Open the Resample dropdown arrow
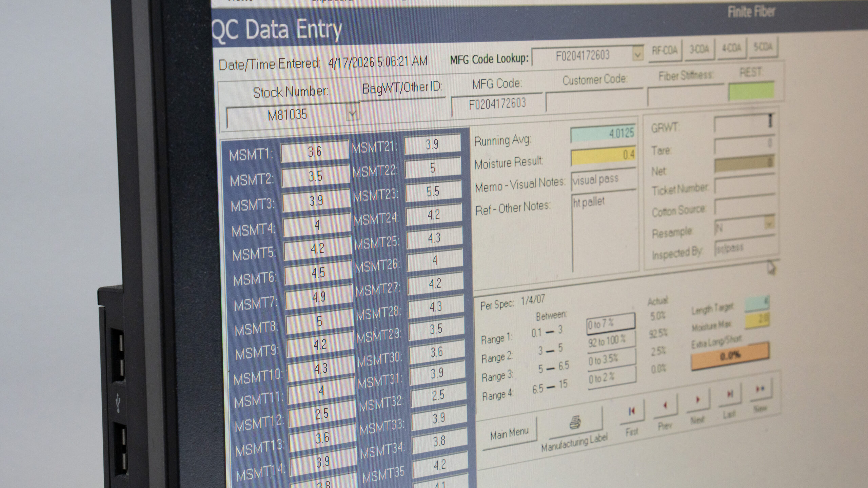 coord(769,224)
